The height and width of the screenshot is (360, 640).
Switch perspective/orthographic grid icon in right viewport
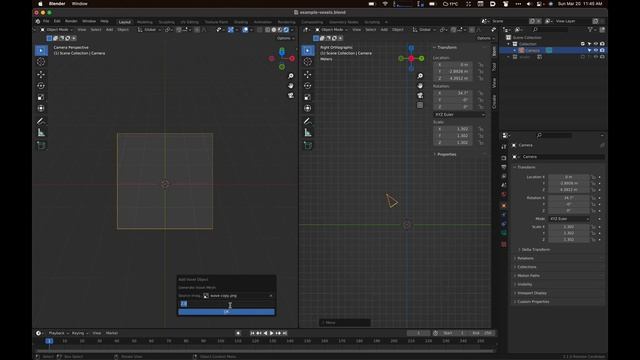click(x=420, y=105)
